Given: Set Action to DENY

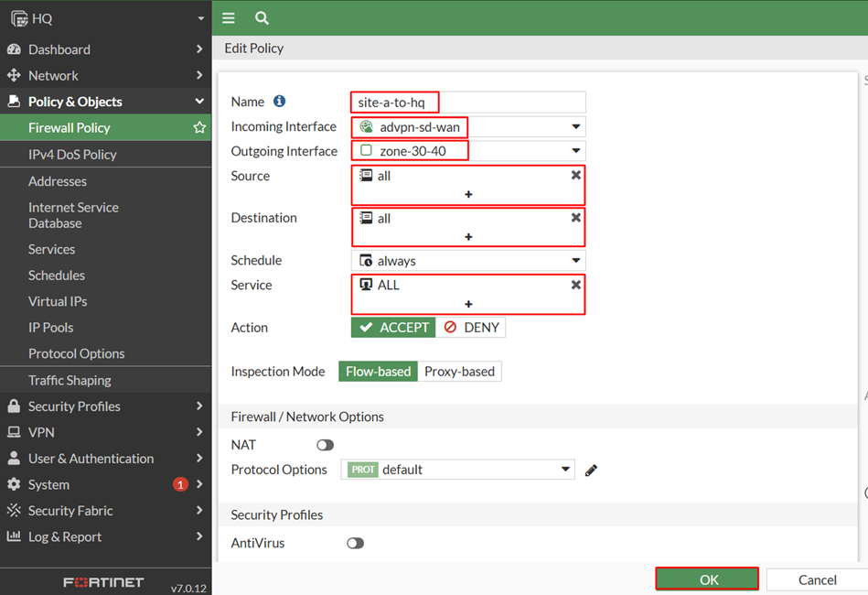Looking at the screenshot, I should (x=470, y=328).
